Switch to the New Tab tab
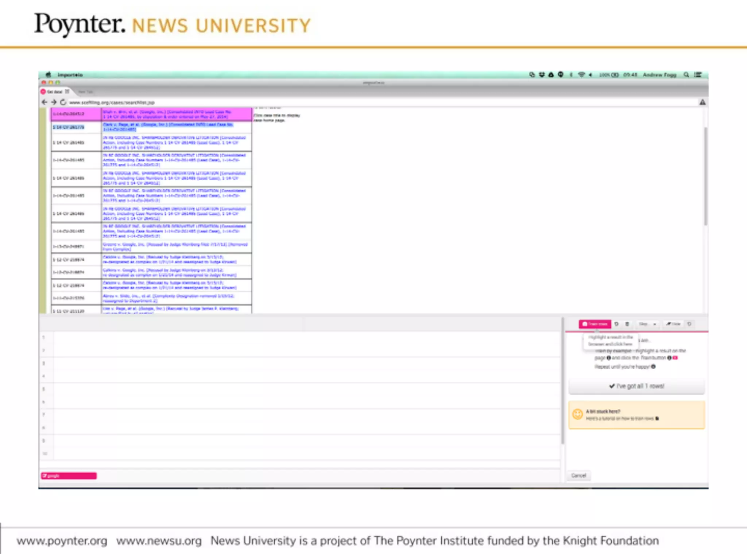Screen dimensions: 747x560 click(85, 92)
